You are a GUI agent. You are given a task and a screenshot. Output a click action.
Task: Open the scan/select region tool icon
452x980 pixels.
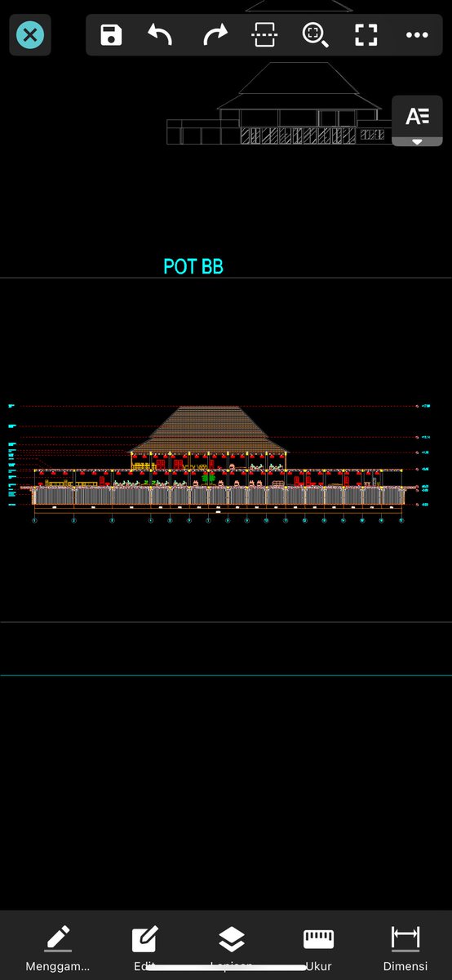tap(265, 35)
